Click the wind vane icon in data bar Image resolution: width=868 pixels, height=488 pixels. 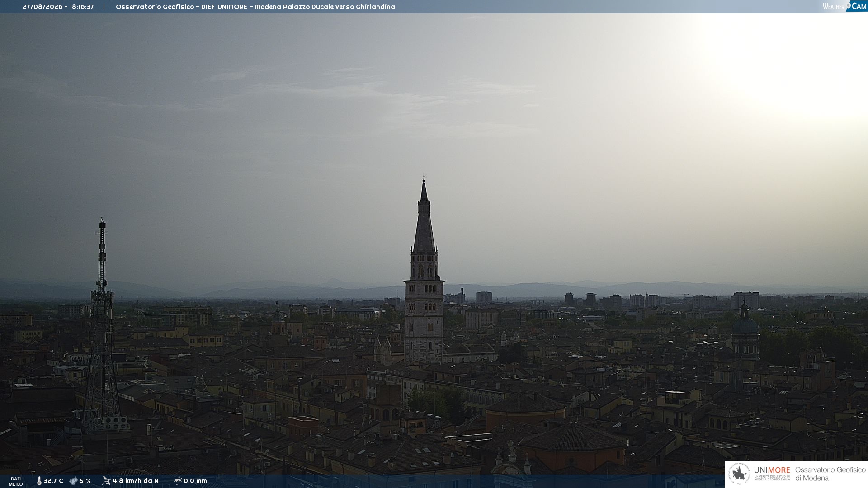coord(106,480)
